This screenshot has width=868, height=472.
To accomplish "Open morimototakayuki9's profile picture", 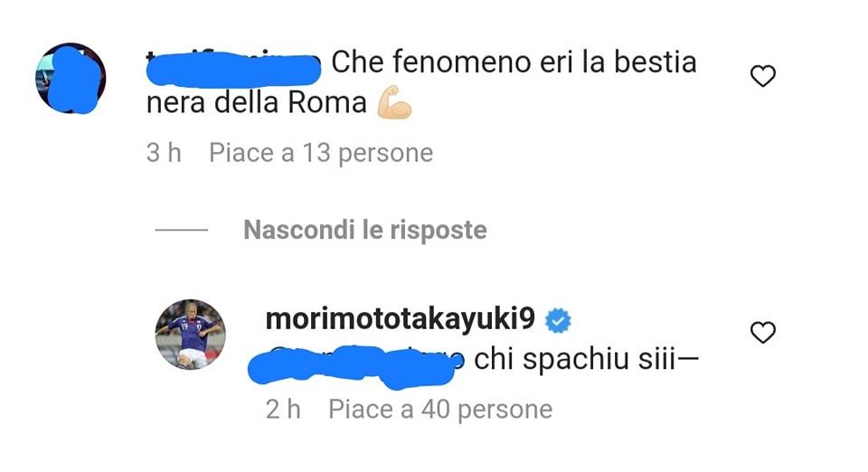I will click(190, 335).
